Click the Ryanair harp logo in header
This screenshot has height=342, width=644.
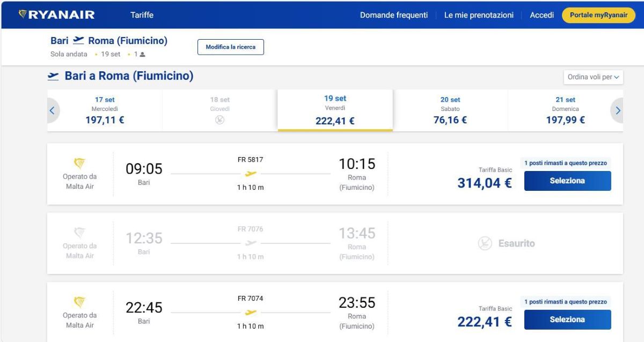pyautogui.click(x=23, y=14)
